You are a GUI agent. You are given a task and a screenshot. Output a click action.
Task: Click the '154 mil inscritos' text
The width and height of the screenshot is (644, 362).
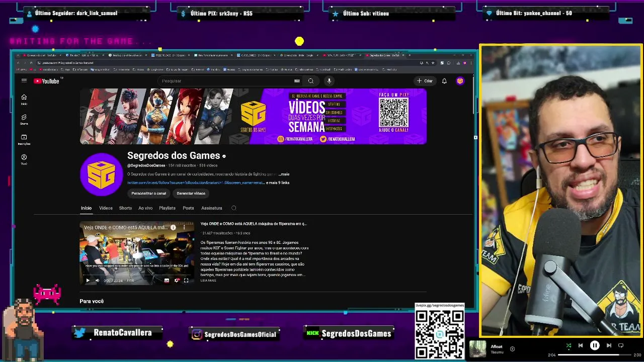point(182,165)
